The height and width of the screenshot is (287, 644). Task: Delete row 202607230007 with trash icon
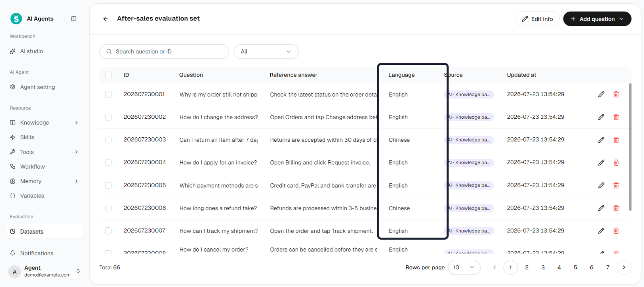[616, 231]
